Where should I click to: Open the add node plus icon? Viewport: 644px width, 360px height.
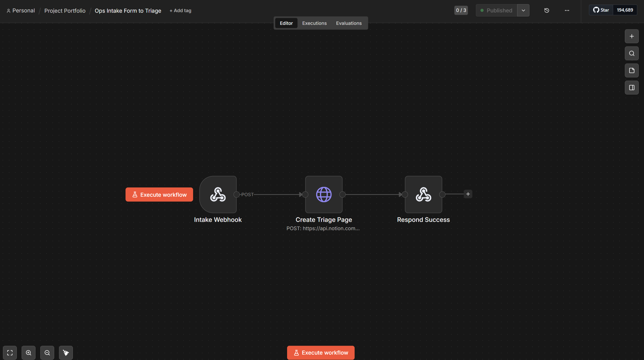[632, 36]
